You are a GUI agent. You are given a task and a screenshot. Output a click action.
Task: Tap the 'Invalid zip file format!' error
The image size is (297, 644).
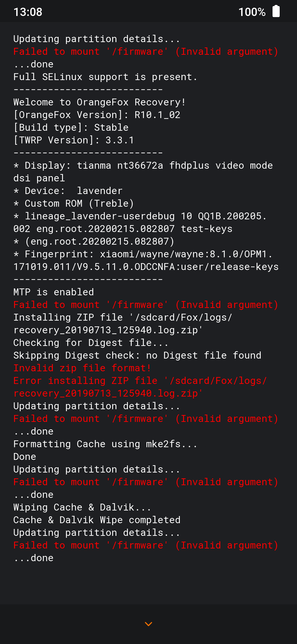82,368
